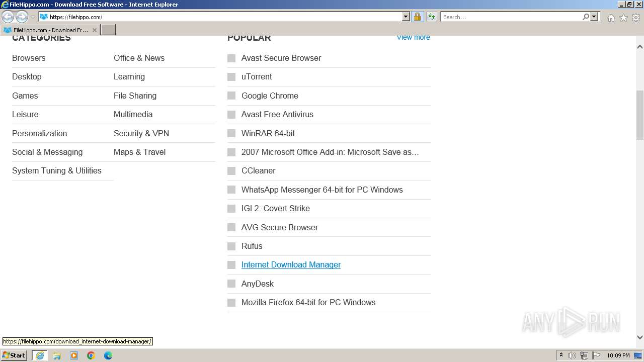Click the browser Forward arrow button
This screenshot has height=362, width=644.
22,17
